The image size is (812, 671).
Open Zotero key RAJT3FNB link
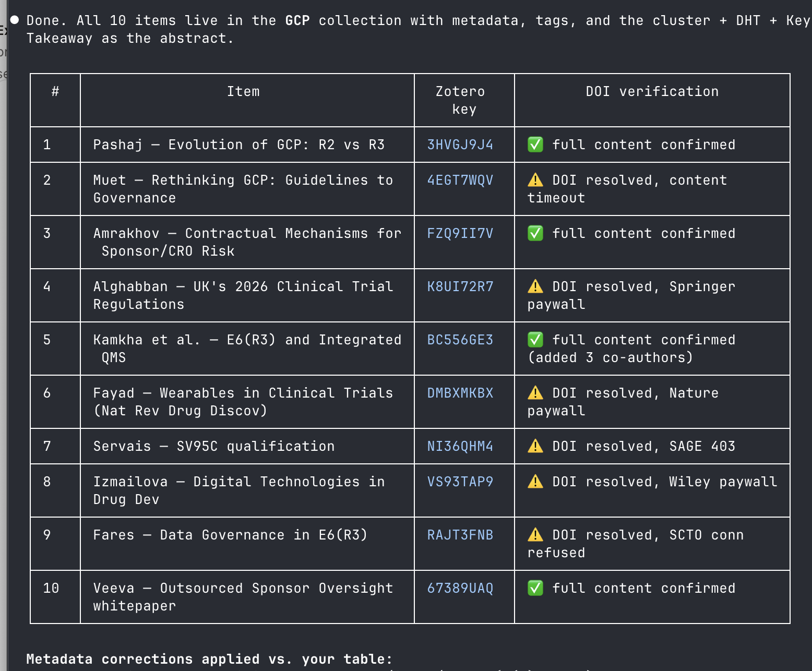coord(460,535)
